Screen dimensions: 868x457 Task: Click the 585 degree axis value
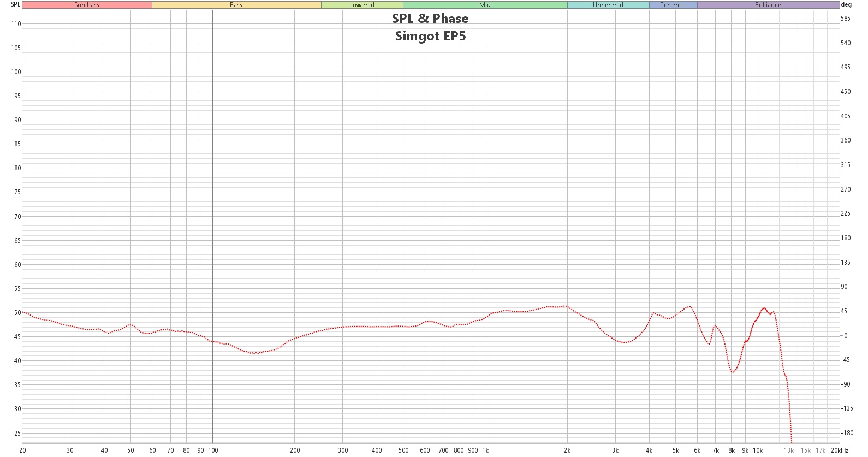click(x=846, y=19)
